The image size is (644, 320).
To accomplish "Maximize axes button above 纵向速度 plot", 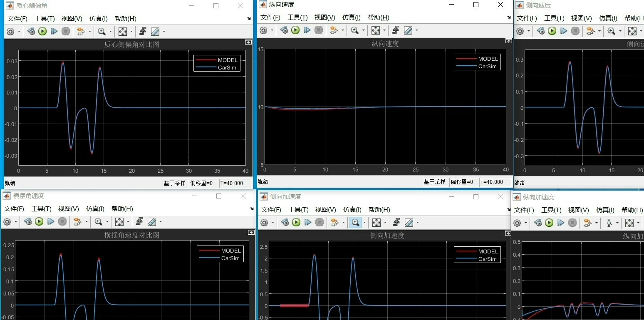I will coord(508,41).
